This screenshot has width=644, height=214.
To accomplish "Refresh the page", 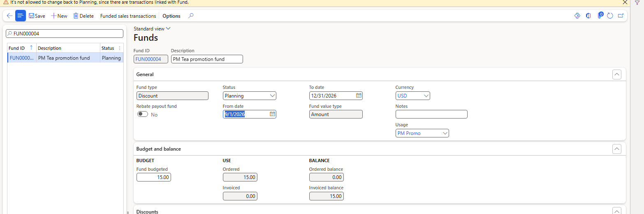I will pos(610,16).
